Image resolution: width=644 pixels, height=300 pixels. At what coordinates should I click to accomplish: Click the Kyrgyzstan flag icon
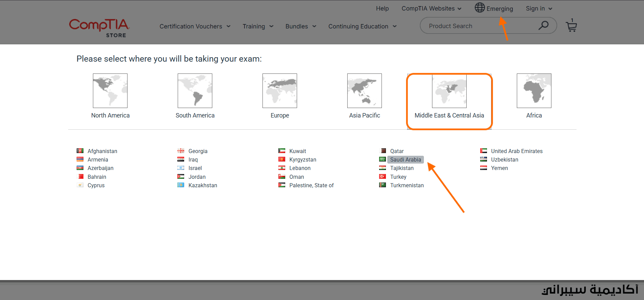tap(282, 159)
